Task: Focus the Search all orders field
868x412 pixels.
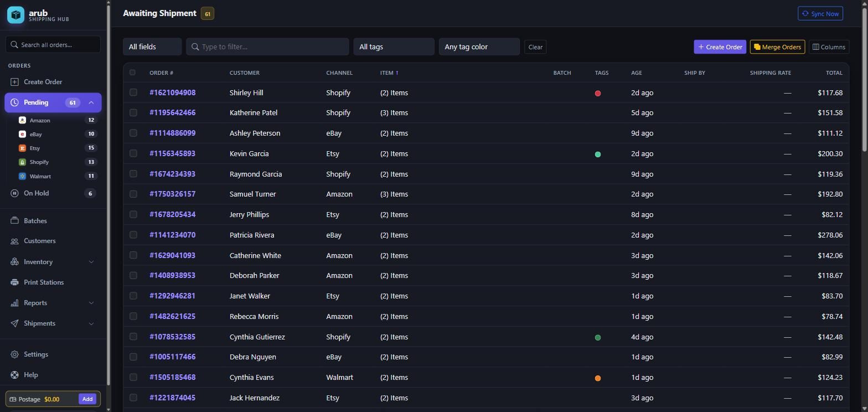Action: [x=53, y=44]
